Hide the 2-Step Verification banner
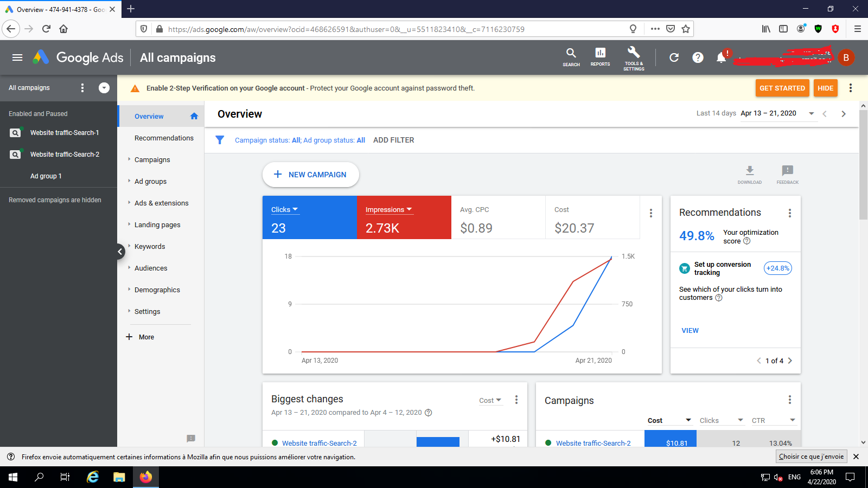Image resolution: width=868 pixels, height=488 pixels. pos(825,88)
